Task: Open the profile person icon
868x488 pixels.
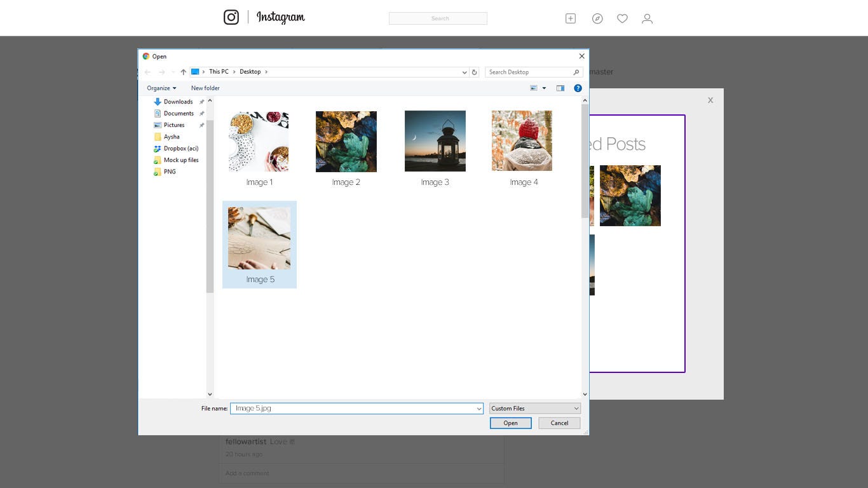Action: pos(647,18)
